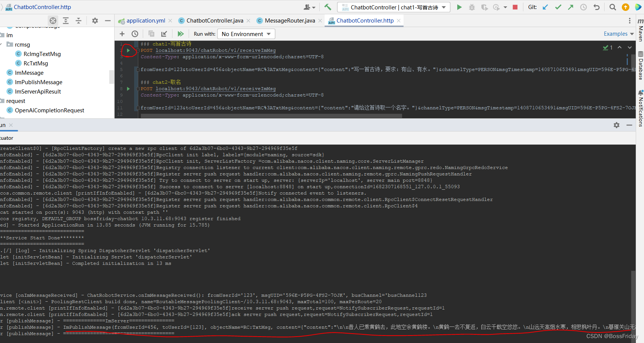This screenshot has height=343, width=644.
Task: Open the Maven tool window
Action: point(641,29)
